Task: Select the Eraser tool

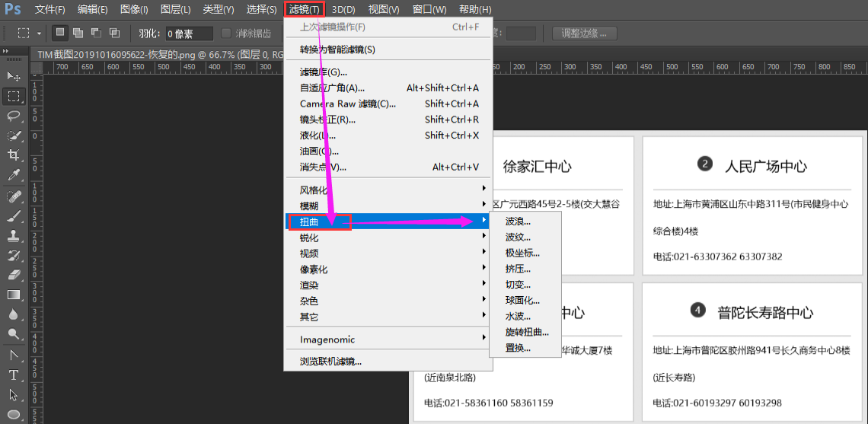Action: coord(14,275)
